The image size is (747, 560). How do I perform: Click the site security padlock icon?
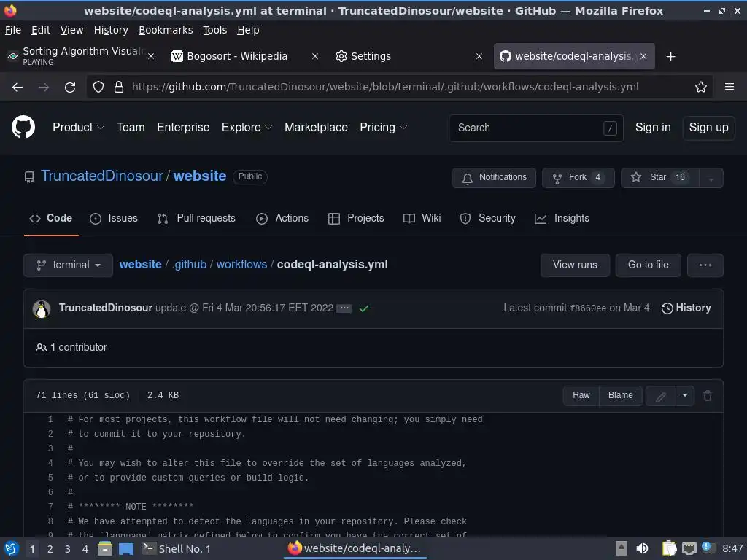coord(119,87)
